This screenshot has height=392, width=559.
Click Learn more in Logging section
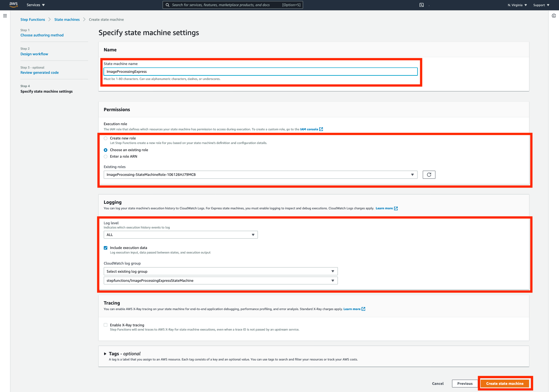click(384, 208)
